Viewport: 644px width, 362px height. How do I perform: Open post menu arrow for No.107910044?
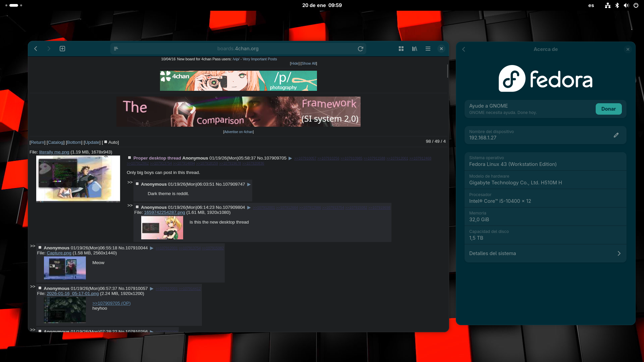152,248
